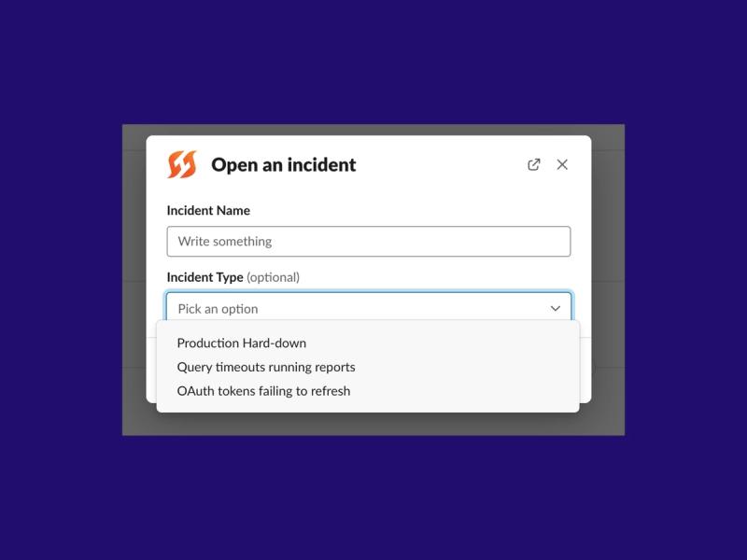Click empty header space beside dialog title
Image resolution: width=747 pixels, height=560 pixels.
(x=441, y=165)
